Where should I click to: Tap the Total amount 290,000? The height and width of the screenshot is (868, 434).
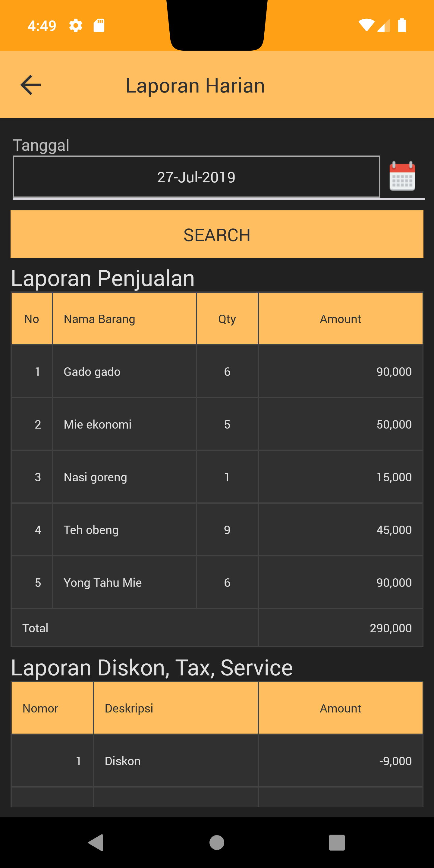click(391, 628)
